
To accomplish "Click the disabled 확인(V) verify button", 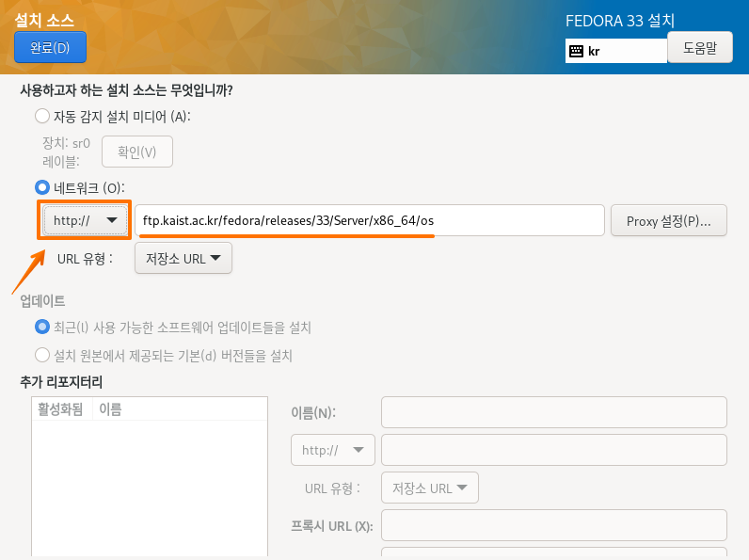I will [137, 152].
